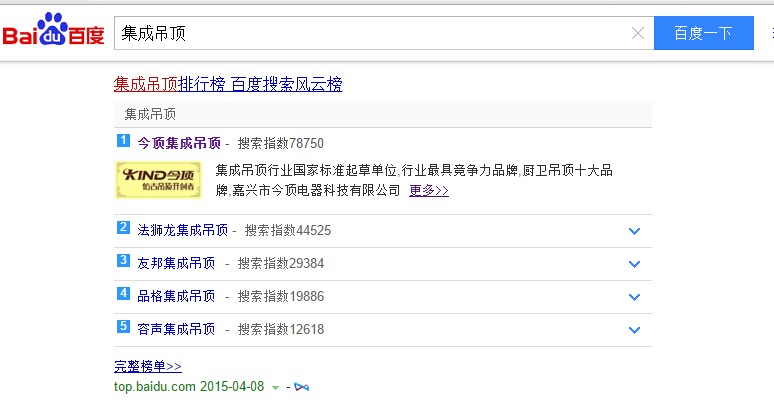Viewport: 774px width, 406px height.
Task: Click the rank 2 number badge
Action: (x=123, y=228)
